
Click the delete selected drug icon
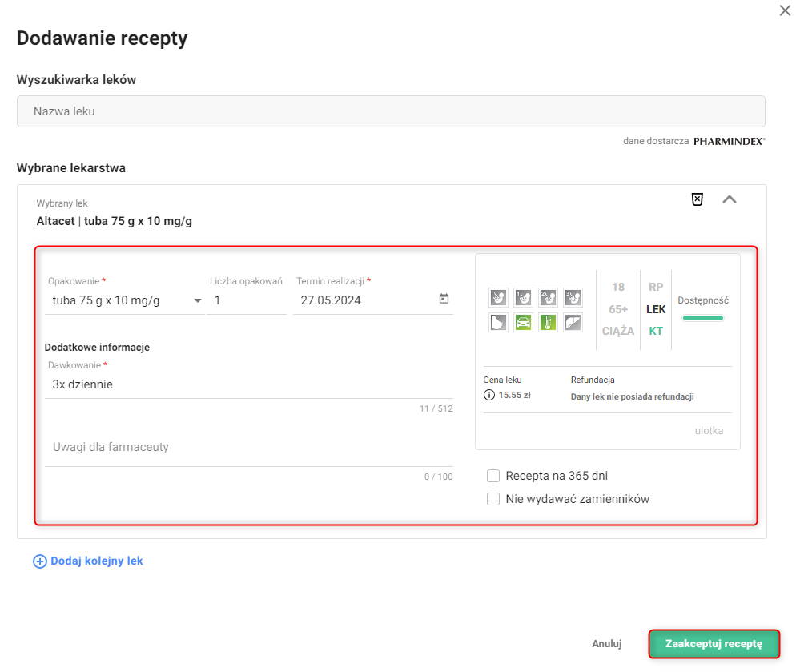[698, 199]
